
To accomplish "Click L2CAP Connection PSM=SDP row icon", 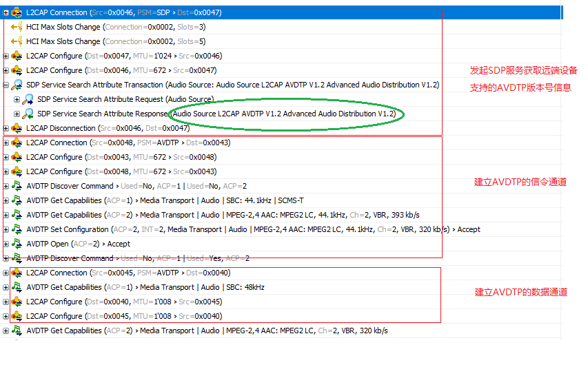I will (17, 12).
